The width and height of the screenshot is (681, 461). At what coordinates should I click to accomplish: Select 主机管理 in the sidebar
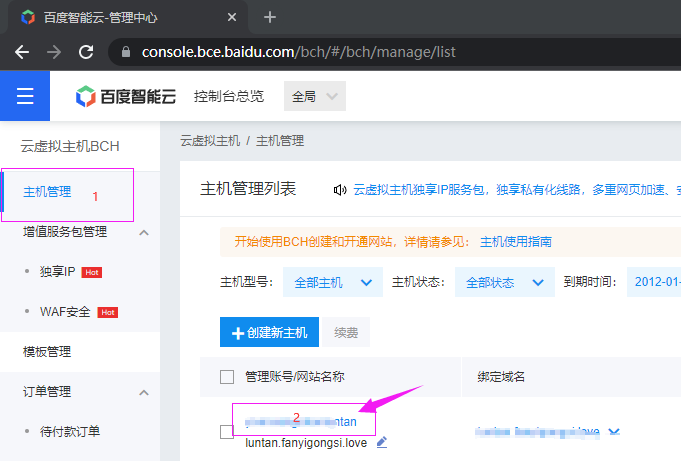pos(47,192)
